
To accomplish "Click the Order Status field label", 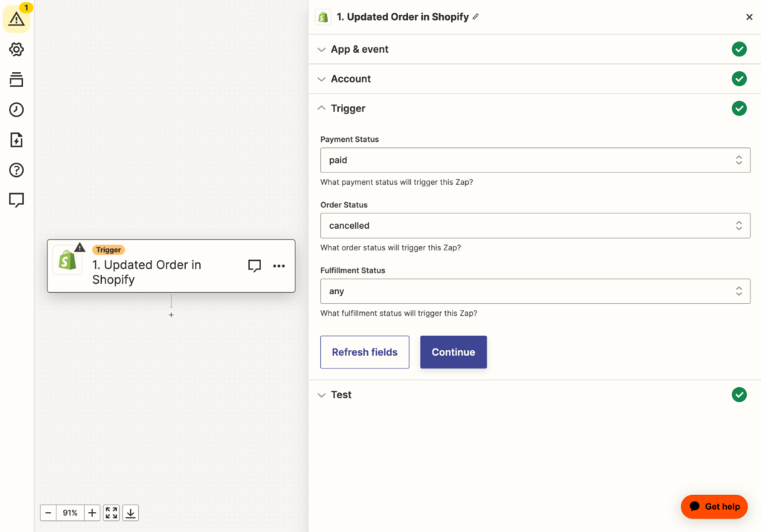I will click(x=343, y=205).
